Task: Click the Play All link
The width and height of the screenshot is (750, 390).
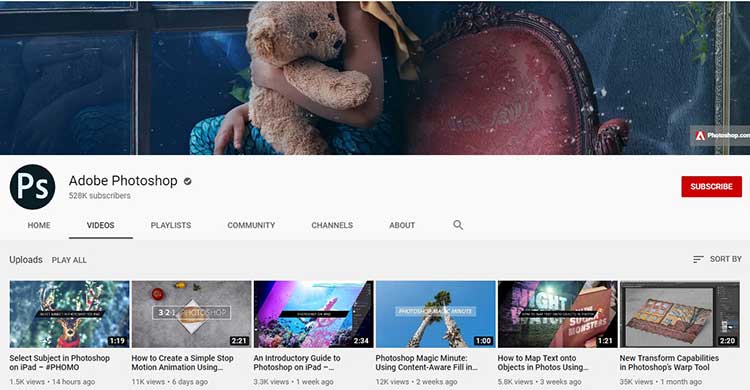Action: [x=69, y=260]
